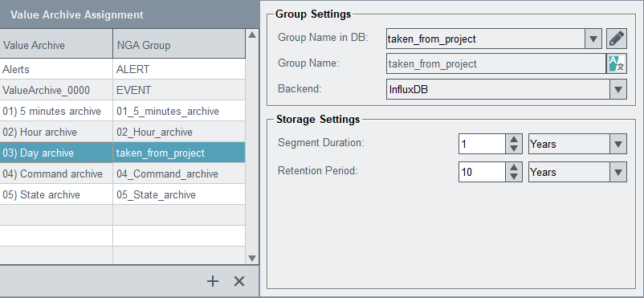
Task: Select the 05) State archive row
Action: [122, 194]
